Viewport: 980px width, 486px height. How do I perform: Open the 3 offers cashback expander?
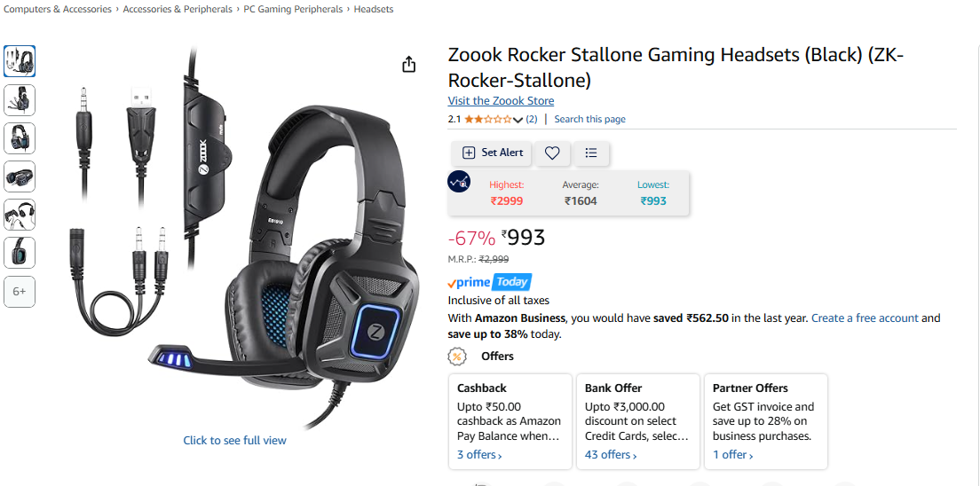[479, 455]
